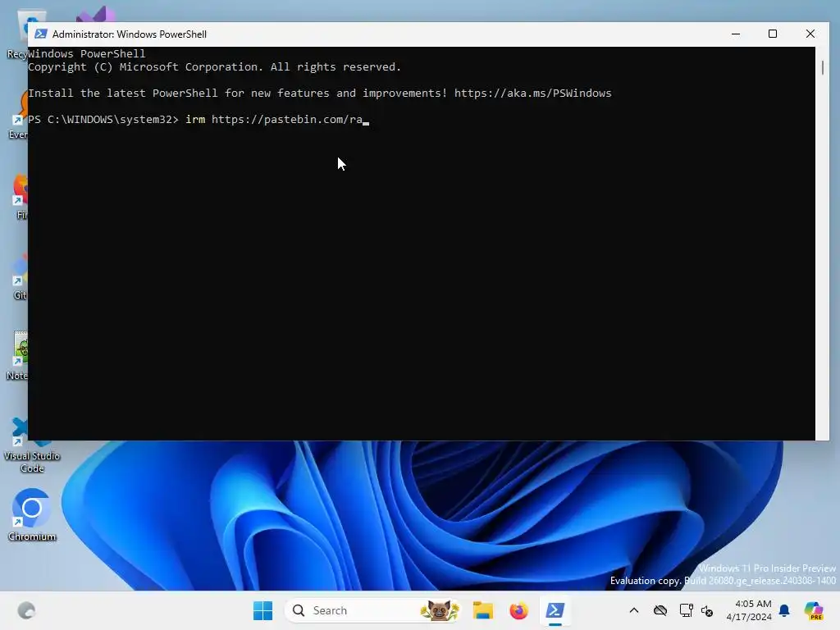
Task: Open the Chromium desktop shortcut
Action: [x=32, y=515]
